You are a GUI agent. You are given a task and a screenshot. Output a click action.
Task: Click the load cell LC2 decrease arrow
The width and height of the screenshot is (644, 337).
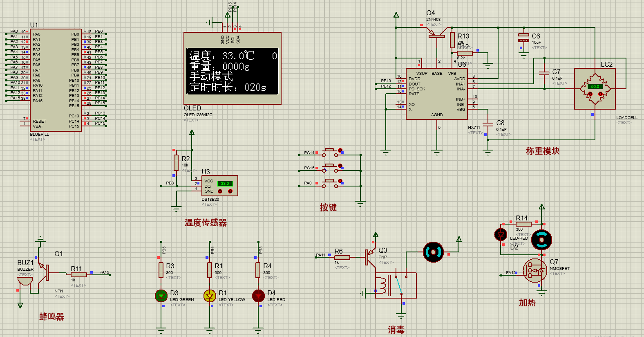[x=590, y=94]
